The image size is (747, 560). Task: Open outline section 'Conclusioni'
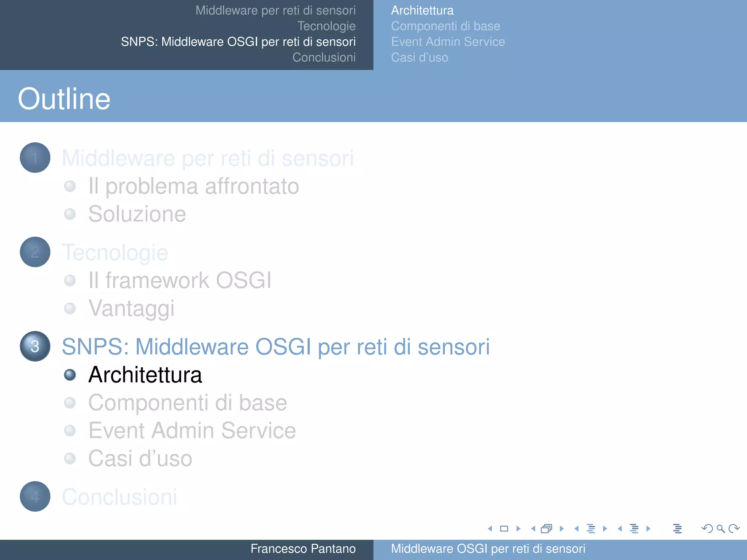119,497
